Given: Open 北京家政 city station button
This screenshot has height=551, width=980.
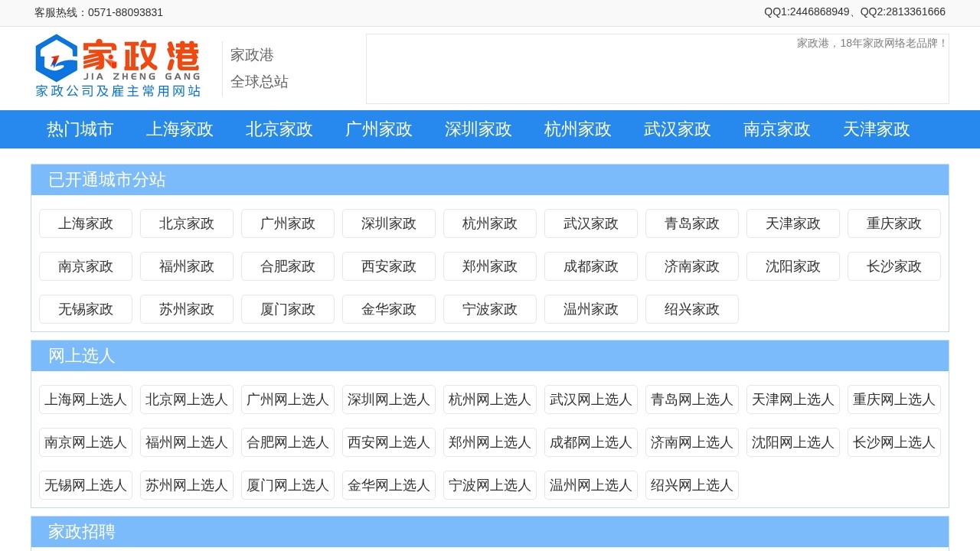Looking at the screenshot, I should 187,223.
